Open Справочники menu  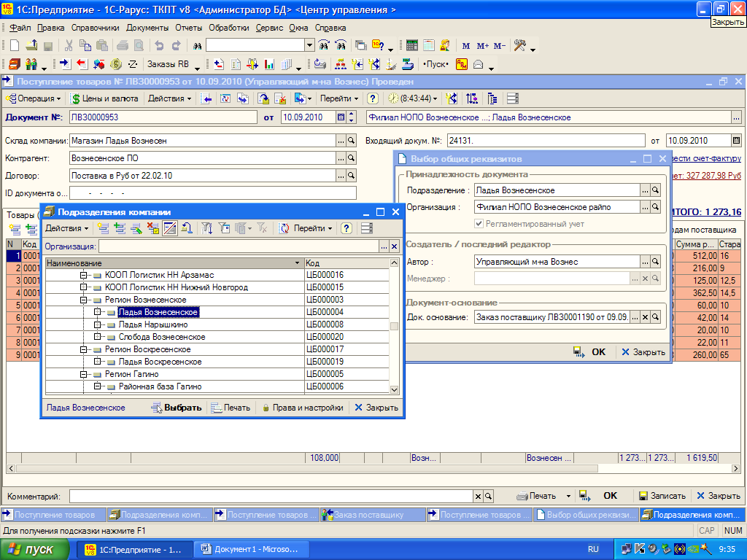pos(96,28)
